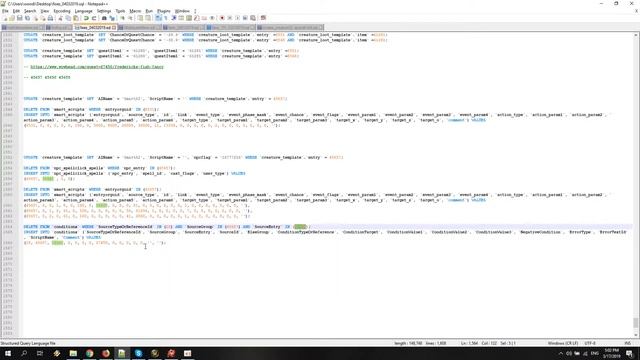Close the fixes_04032019.sql tab

point(114,27)
